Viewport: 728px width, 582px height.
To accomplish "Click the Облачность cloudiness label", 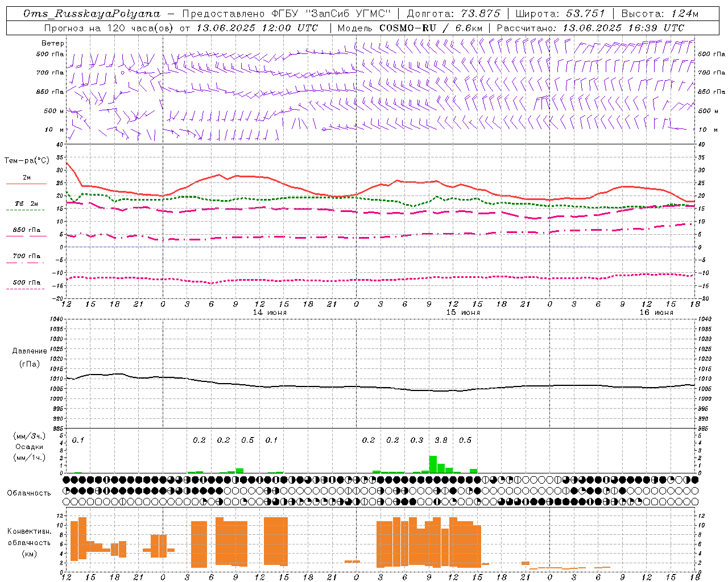I will pyautogui.click(x=29, y=493).
